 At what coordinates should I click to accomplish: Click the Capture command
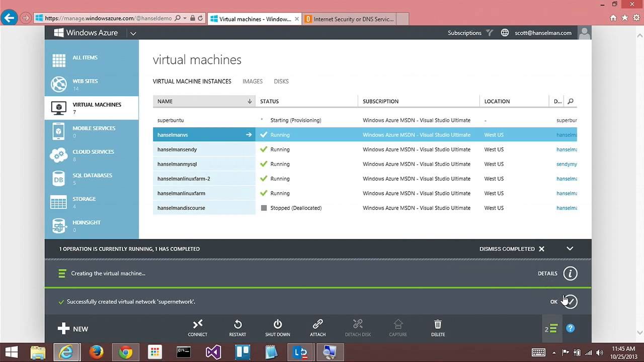coord(398,328)
